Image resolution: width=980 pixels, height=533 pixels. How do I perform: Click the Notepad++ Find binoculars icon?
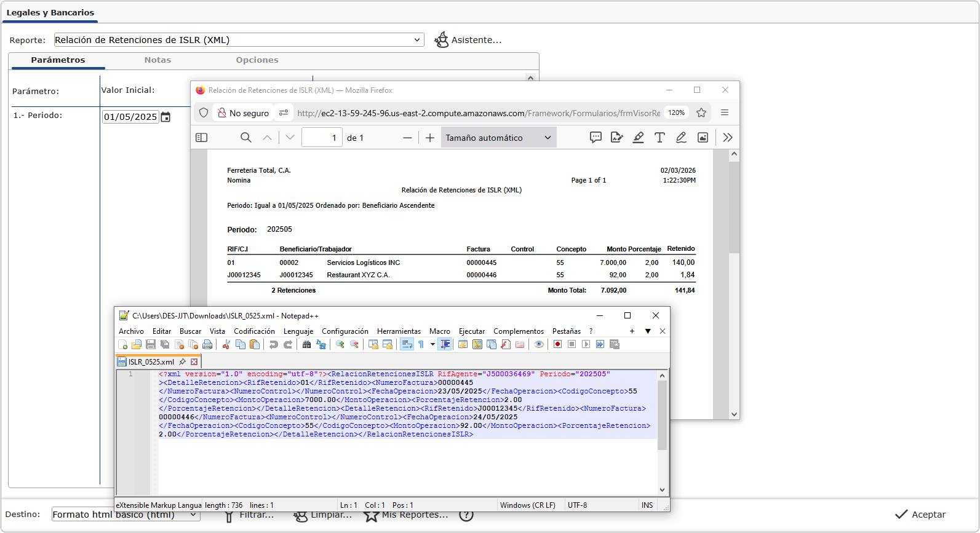pyautogui.click(x=306, y=345)
